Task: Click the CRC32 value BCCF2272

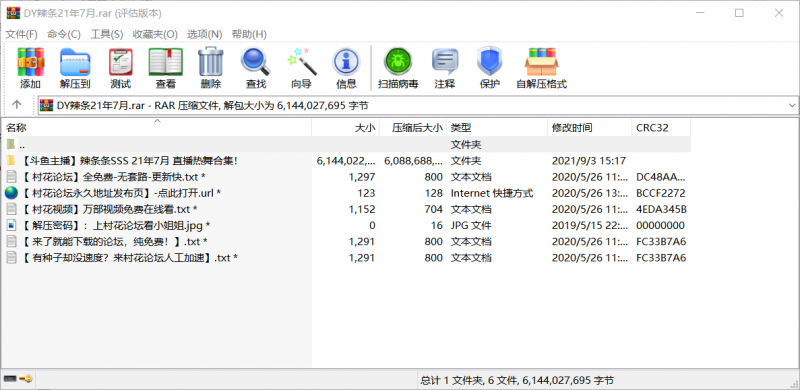Action: (x=661, y=193)
